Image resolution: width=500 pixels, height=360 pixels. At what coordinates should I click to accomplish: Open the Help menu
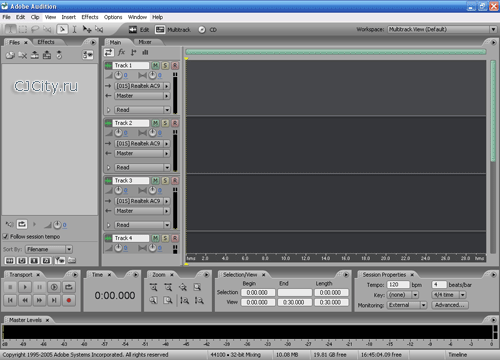158,17
